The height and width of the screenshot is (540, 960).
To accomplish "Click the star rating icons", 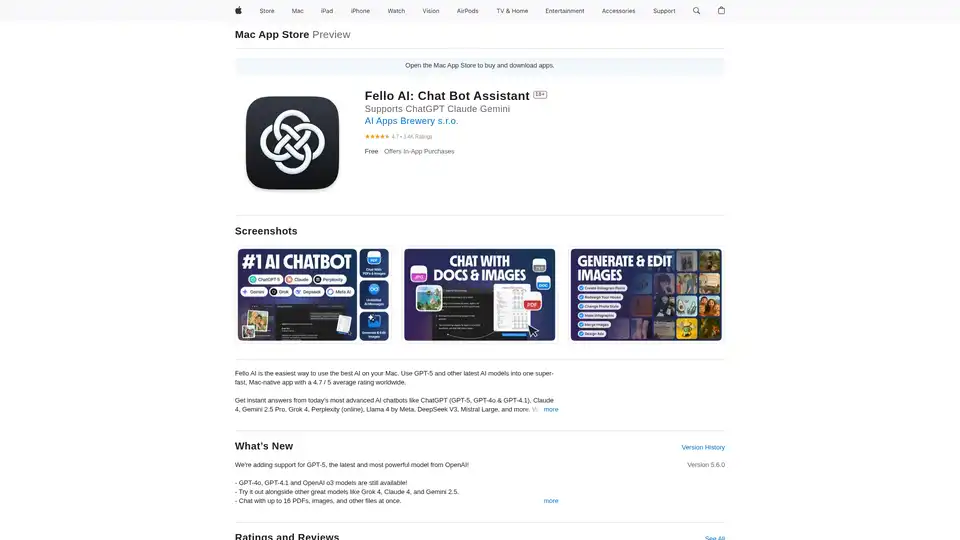I will click(377, 136).
